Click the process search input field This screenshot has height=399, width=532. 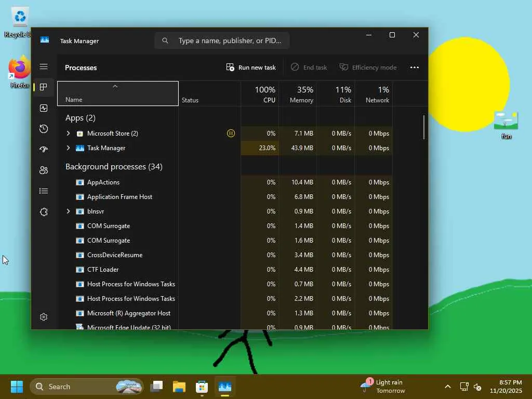coord(222,41)
